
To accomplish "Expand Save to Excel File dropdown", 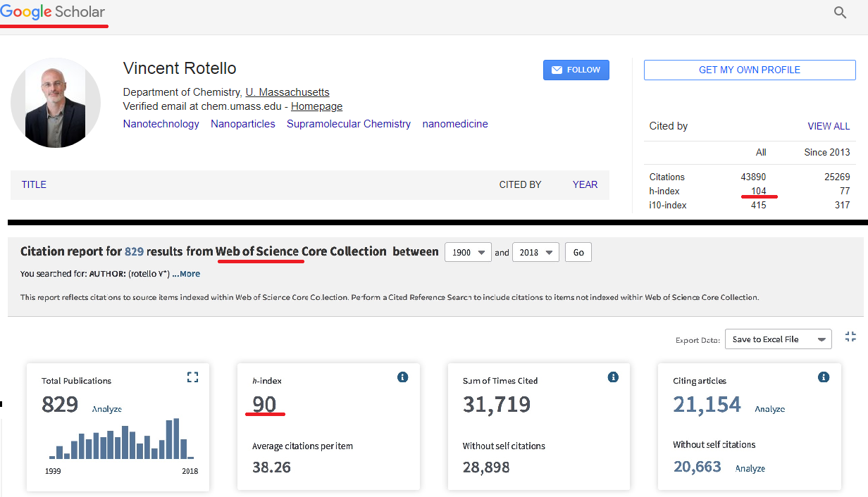I will coord(778,339).
